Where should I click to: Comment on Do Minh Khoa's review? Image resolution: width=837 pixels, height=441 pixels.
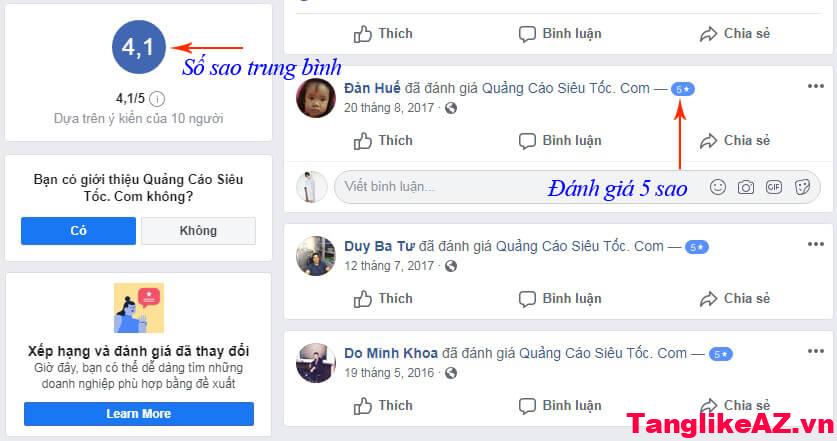click(560, 405)
